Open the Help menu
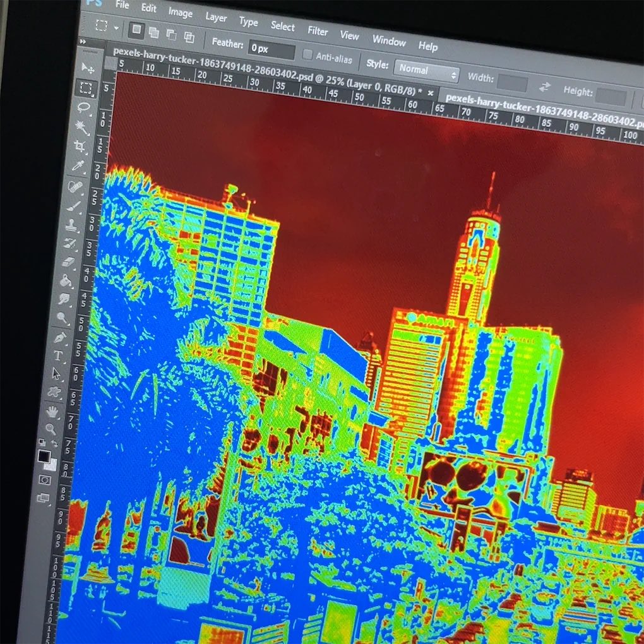This screenshot has width=644, height=644. click(x=428, y=47)
